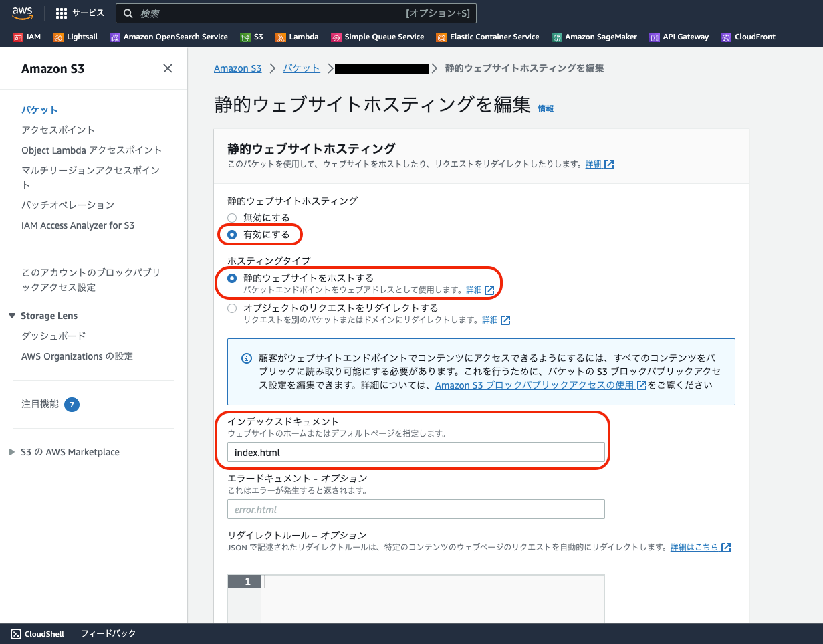Viewport: 823px width, 644px height.
Task: Open Amazon S3 ブロックパブリックアクセスの使用 link
Action: pyautogui.click(x=534, y=385)
